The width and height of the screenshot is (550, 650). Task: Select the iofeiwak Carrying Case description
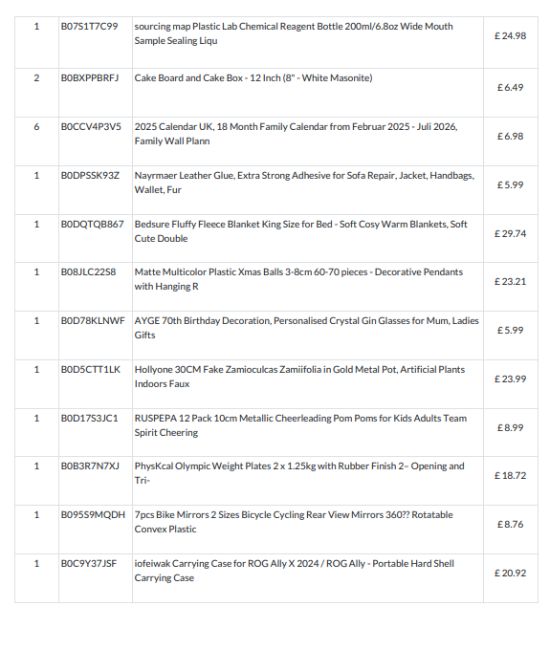pos(294,570)
